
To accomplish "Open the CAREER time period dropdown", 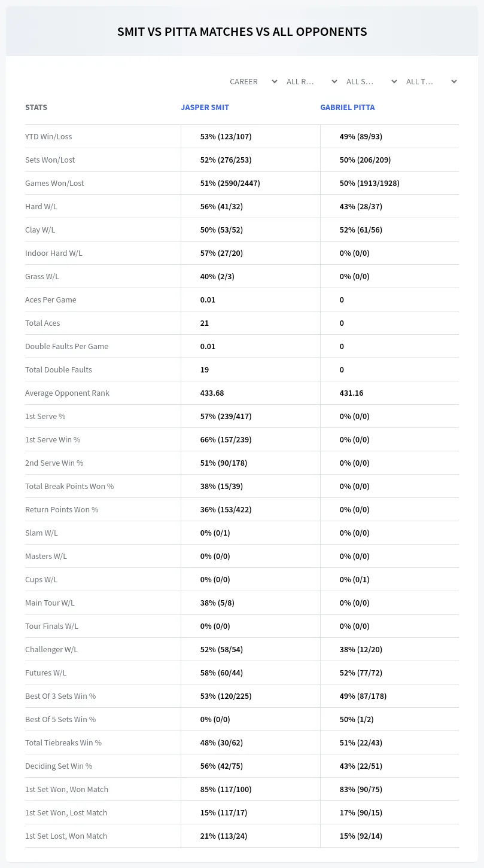I will [x=253, y=81].
